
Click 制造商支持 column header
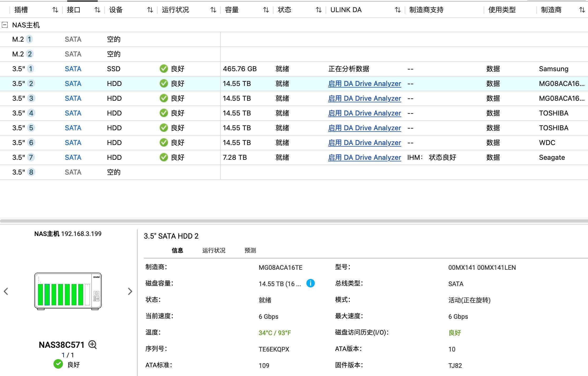coord(426,10)
